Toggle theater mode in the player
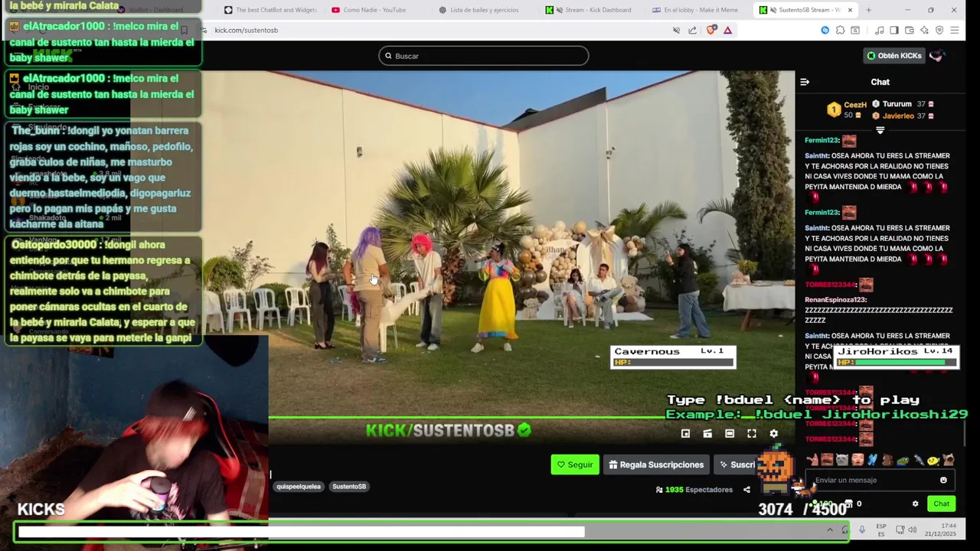This screenshot has height=551, width=980. click(x=730, y=434)
